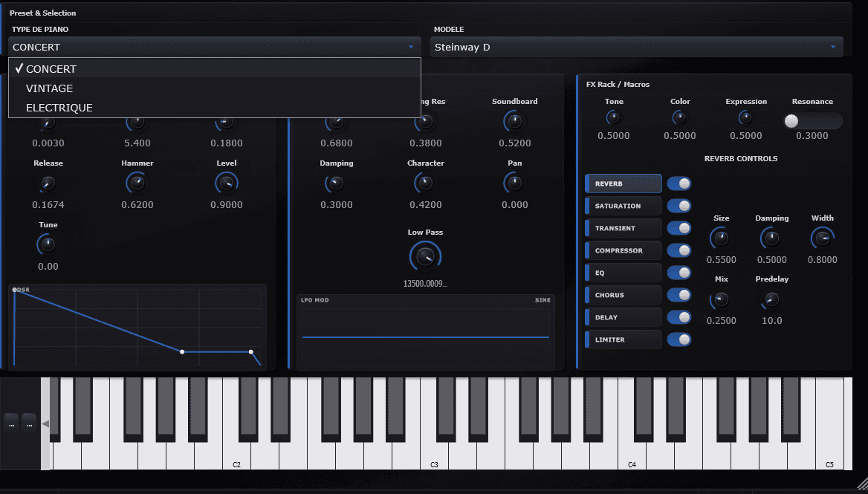Click the Soundboard knob
868x494 pixels.
click(514, 120)
